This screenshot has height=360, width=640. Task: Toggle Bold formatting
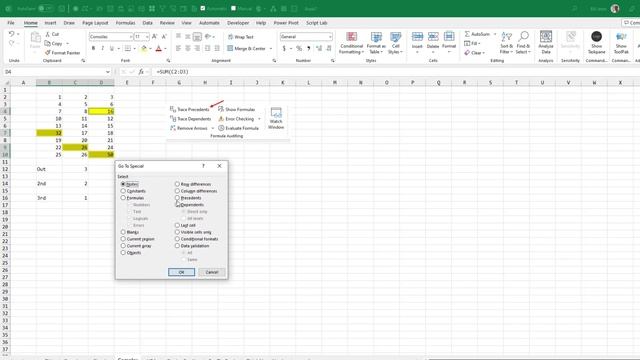(93, 49)
